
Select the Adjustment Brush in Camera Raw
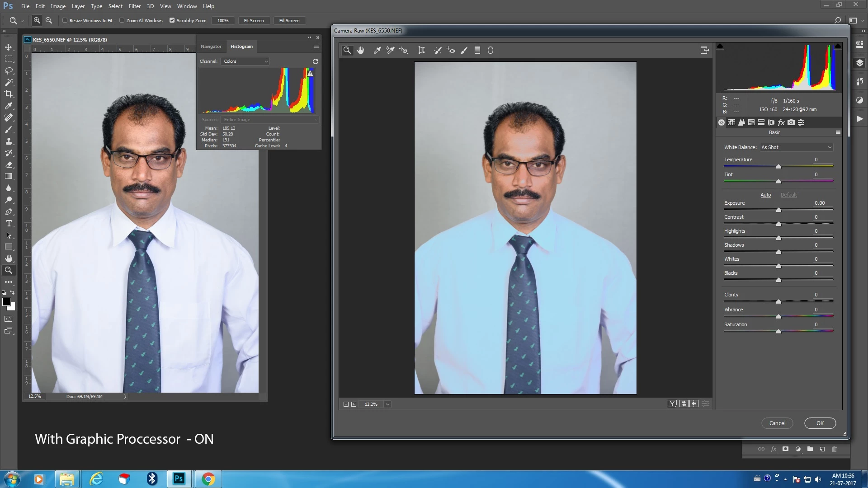coord(464,50)
